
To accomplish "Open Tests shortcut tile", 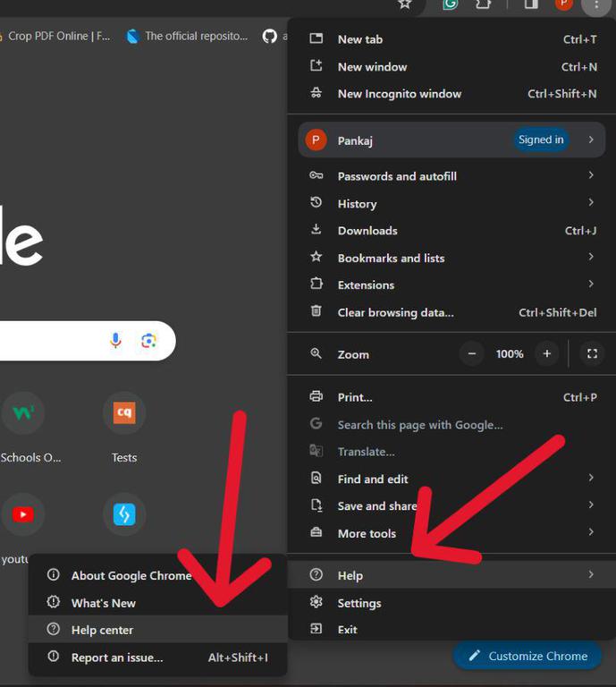I will point(124,428).
